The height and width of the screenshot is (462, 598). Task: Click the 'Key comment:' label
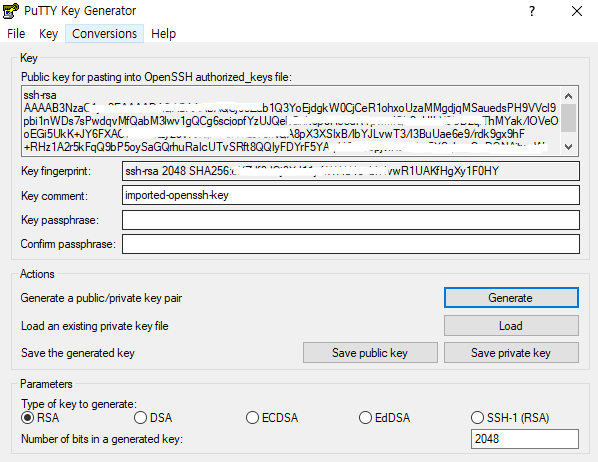[x=54, y=196]
